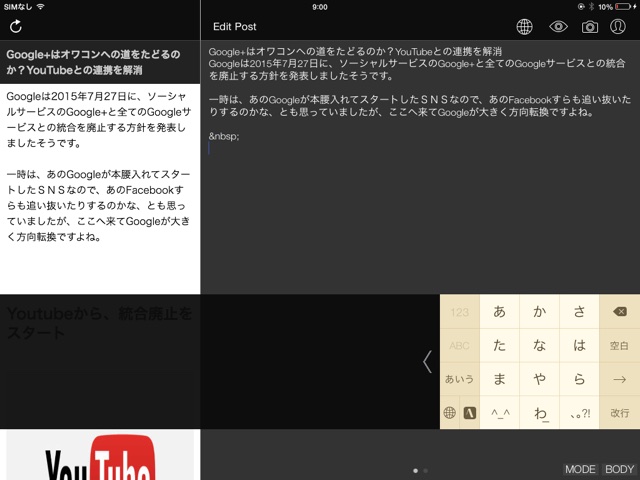Open the globe web icon in toolbar
The width and height of the screenshot is (640, 480).
point(524,27)
